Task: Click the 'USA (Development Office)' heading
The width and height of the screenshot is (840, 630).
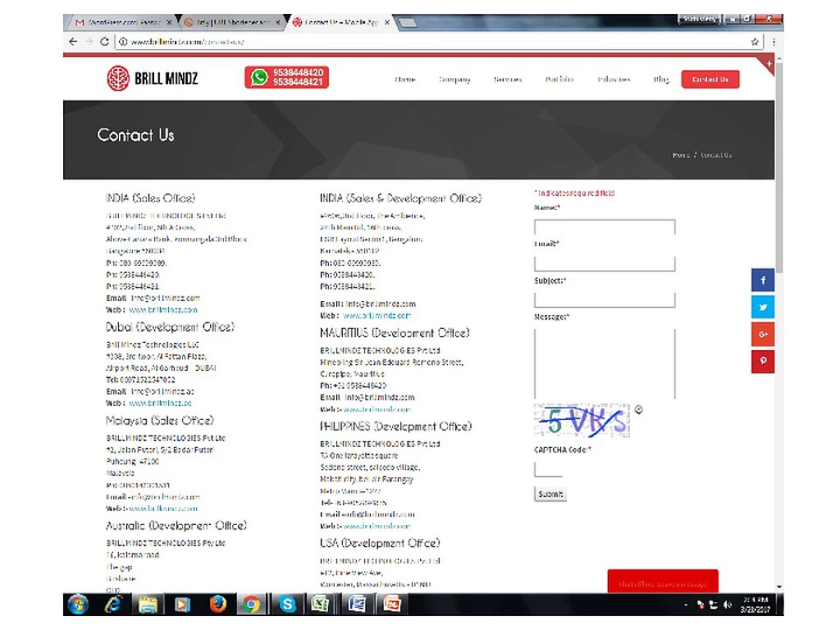Action: [x=380, y=543]
